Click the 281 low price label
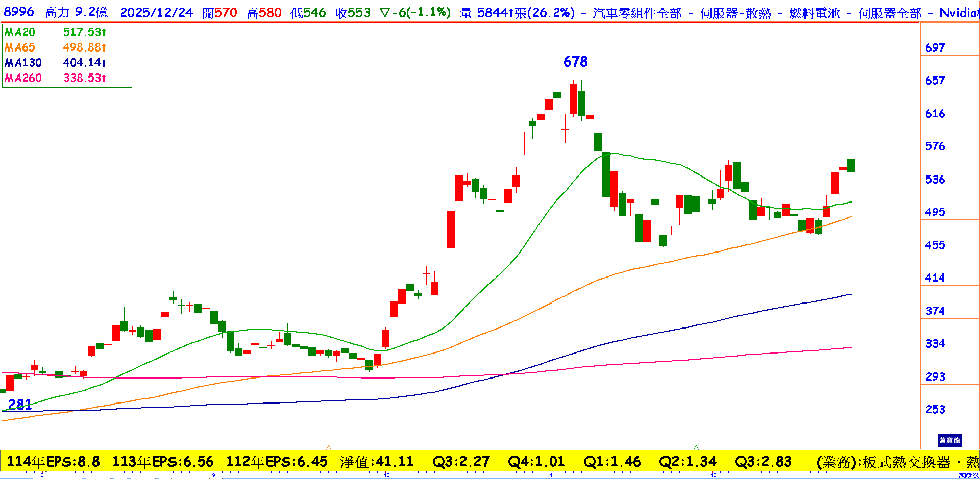980x479 pixels. [x=20, y=405]
